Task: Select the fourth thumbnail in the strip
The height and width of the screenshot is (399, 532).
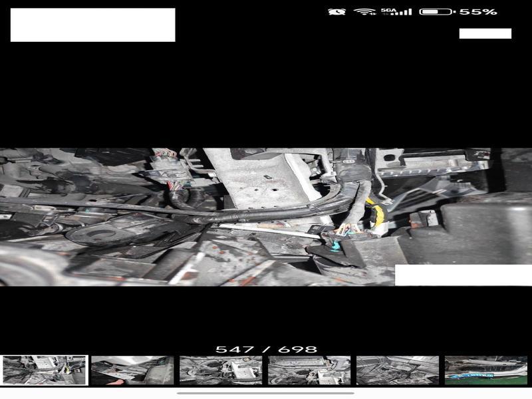Action: pos(309,370)
